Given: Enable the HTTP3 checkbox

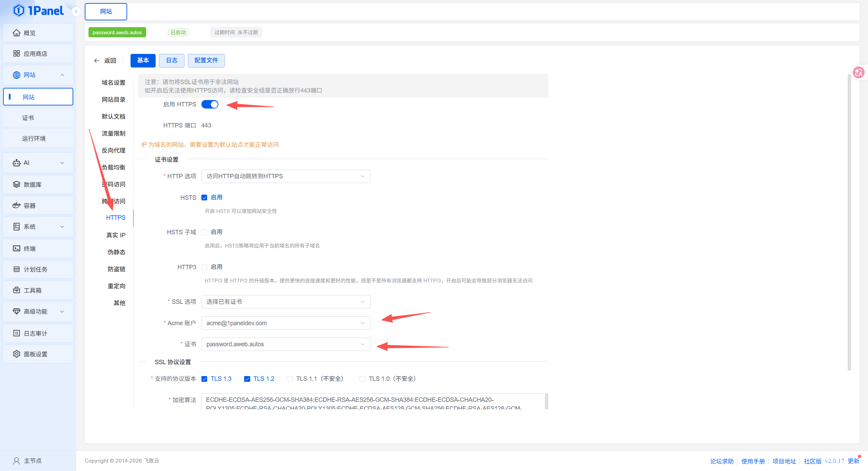Looking at the screenshot, I should 204,267.
